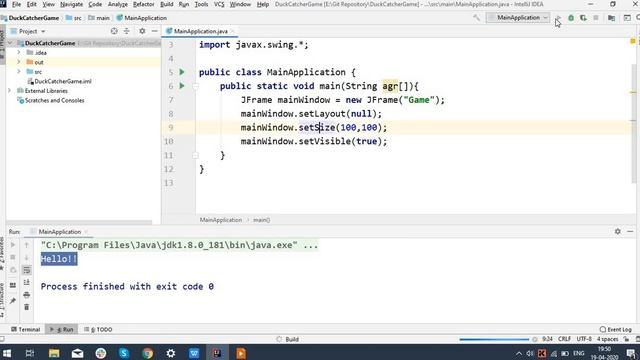640x360 pixels.
Task: Start debugging with green bug icon
Action: 571,18
